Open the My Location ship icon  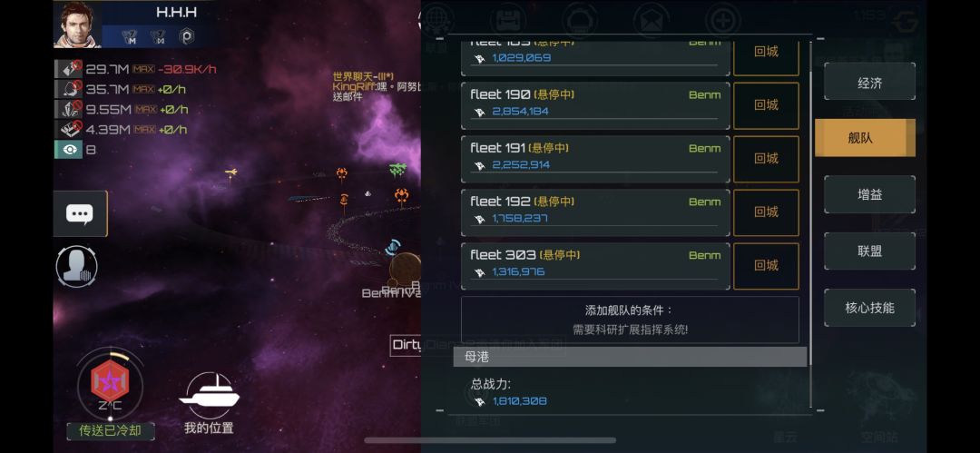point(209,397)
